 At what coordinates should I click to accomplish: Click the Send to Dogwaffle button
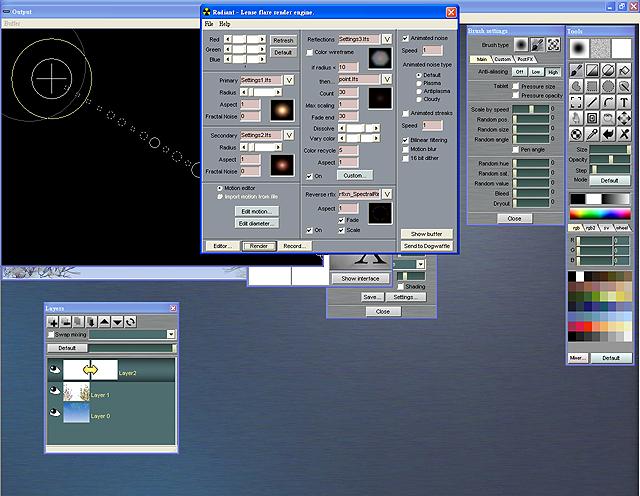click(x=427, y=245)
